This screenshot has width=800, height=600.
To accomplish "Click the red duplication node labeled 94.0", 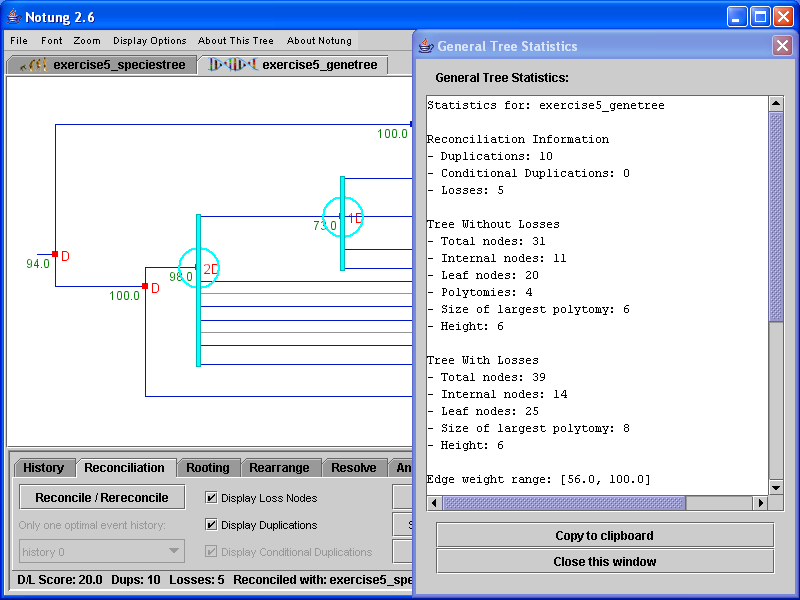I will pos(55,255).
